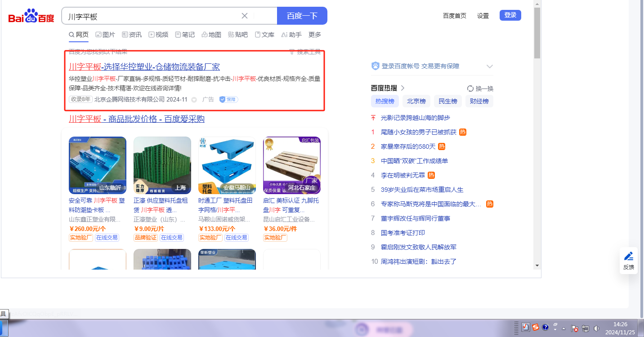Open the Ai 助手 tab

click(291, 35)
